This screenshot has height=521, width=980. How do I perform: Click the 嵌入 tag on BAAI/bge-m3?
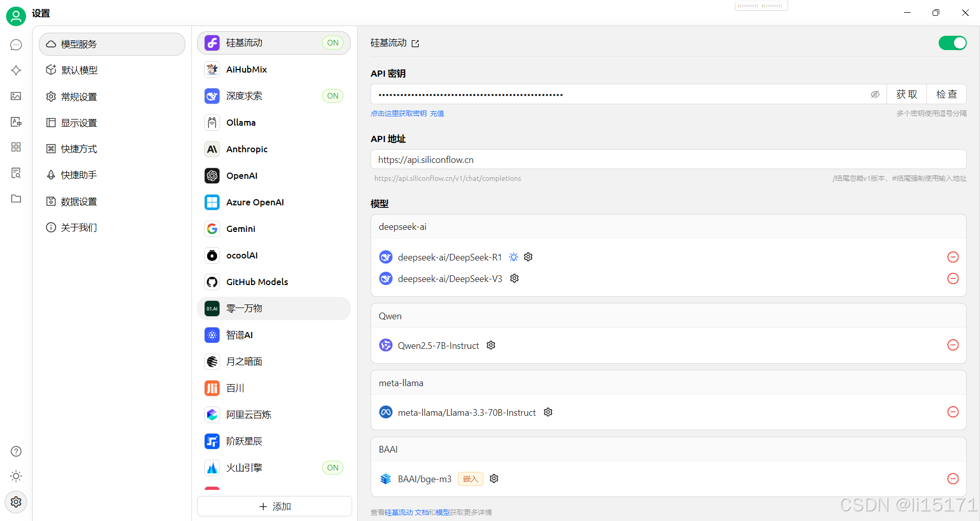tap(470, 479)
